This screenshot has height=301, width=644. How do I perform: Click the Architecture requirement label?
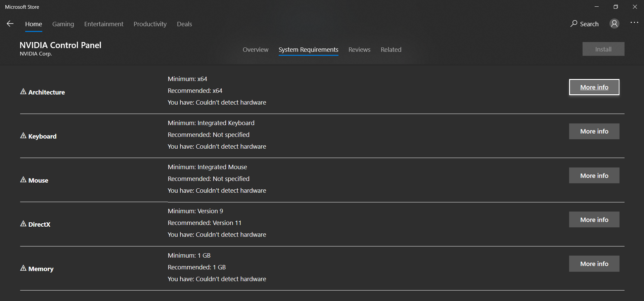pos(46,92)
